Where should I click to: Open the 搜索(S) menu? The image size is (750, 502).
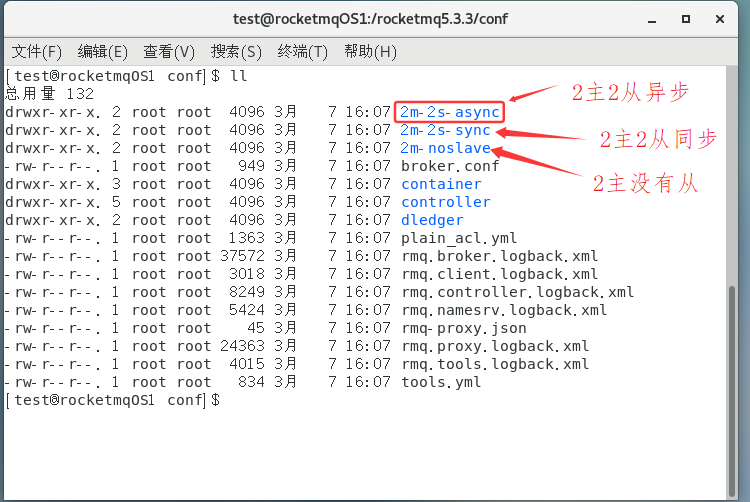(236, 52)
